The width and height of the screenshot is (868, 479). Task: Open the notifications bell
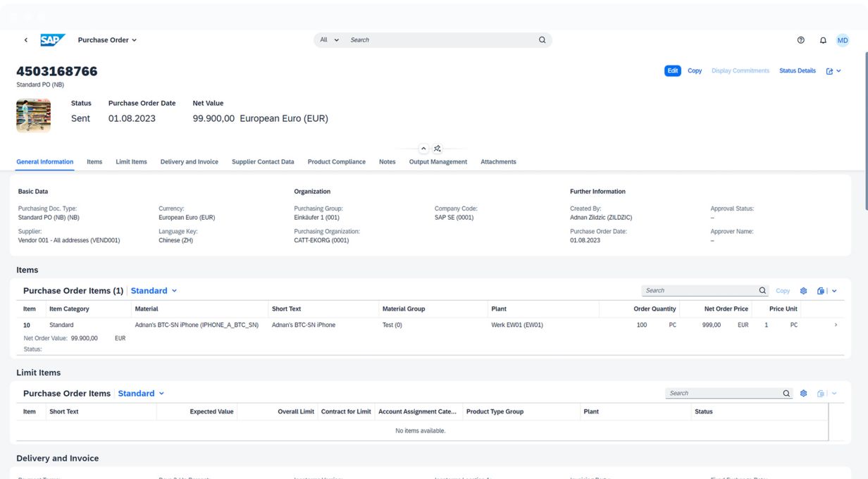[x=823, y=40]
